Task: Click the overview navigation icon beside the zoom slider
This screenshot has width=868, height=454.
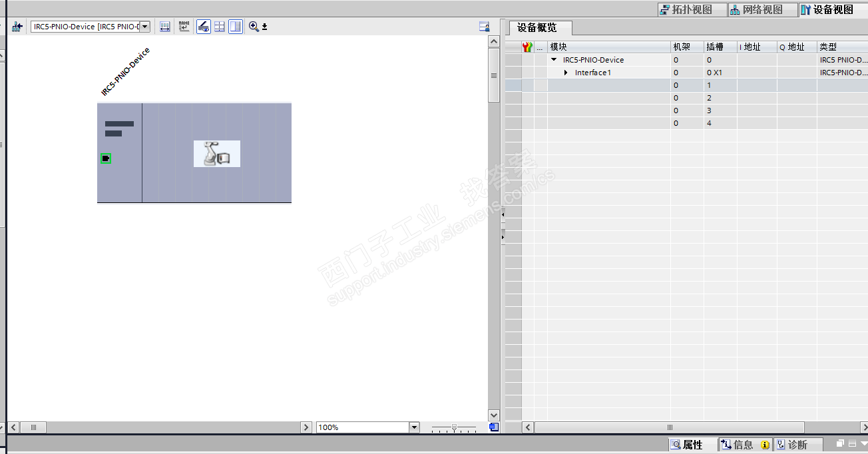Action: point(493,427)
